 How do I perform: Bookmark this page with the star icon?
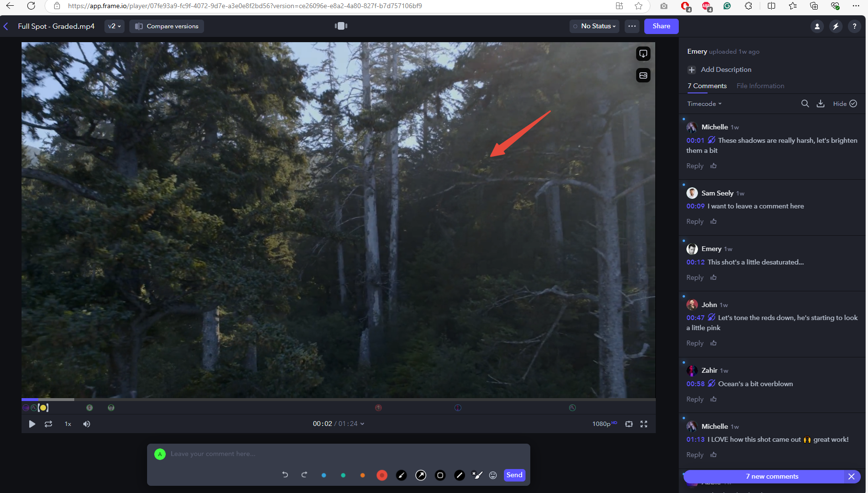tap(639, 6)
